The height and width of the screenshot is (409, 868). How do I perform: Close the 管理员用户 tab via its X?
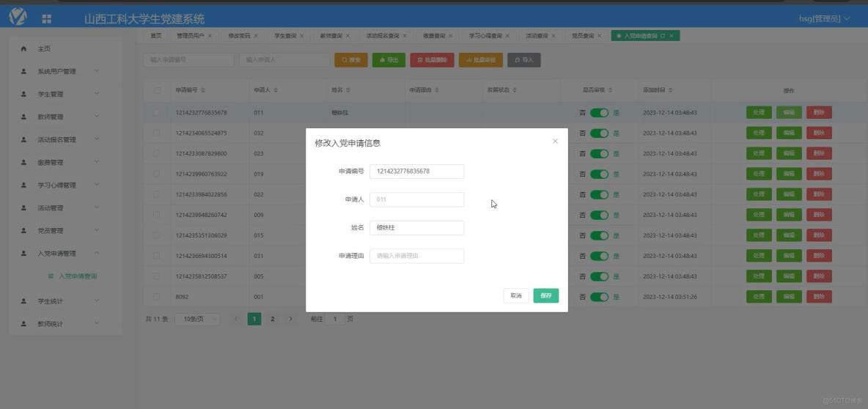209,35
